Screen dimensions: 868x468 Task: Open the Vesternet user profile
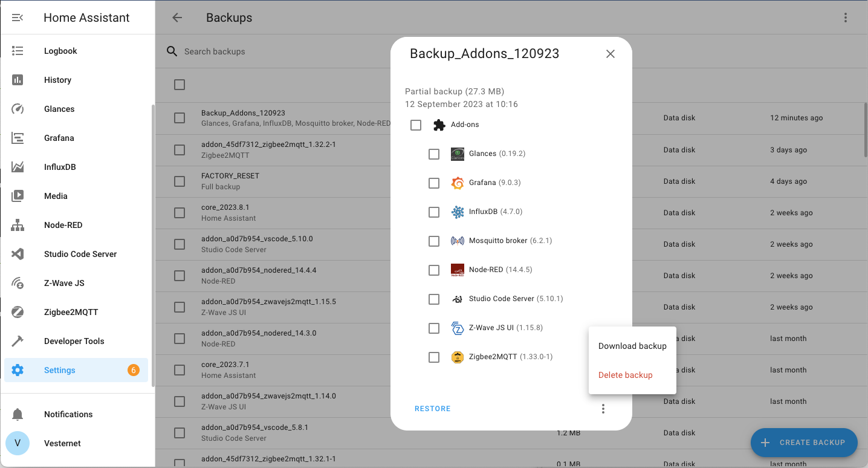pyautogui.click(x=76, y=443)
